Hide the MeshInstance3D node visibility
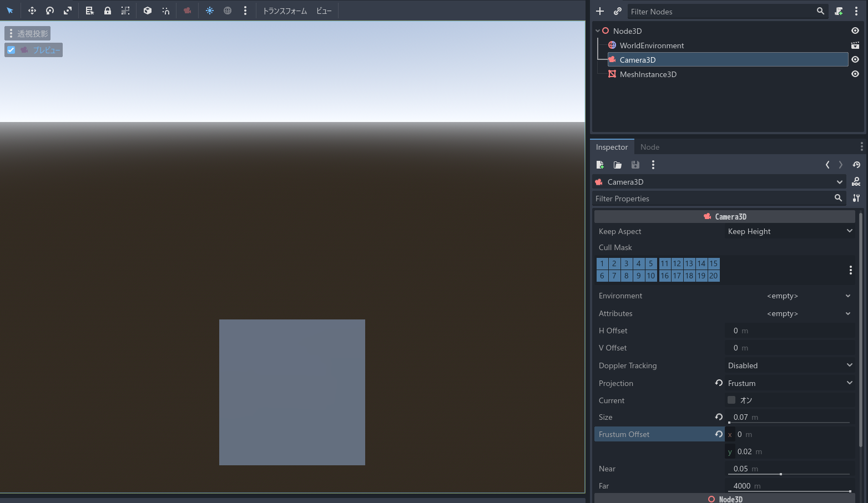 click(855, 74)
